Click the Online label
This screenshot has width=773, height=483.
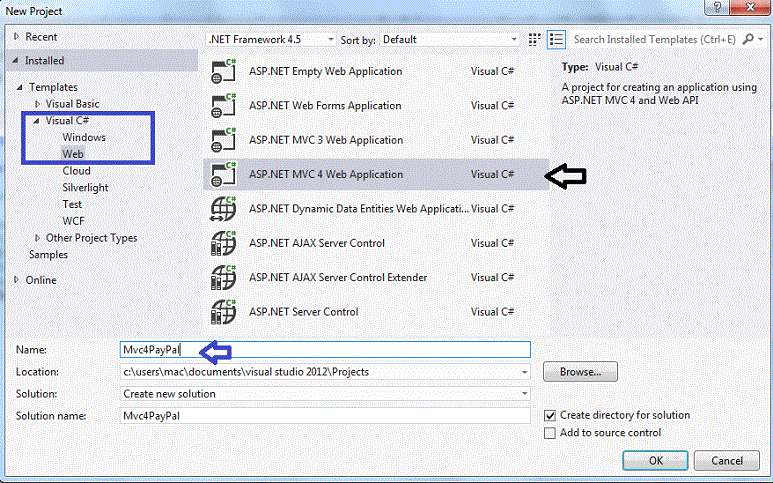coord(41,280)
